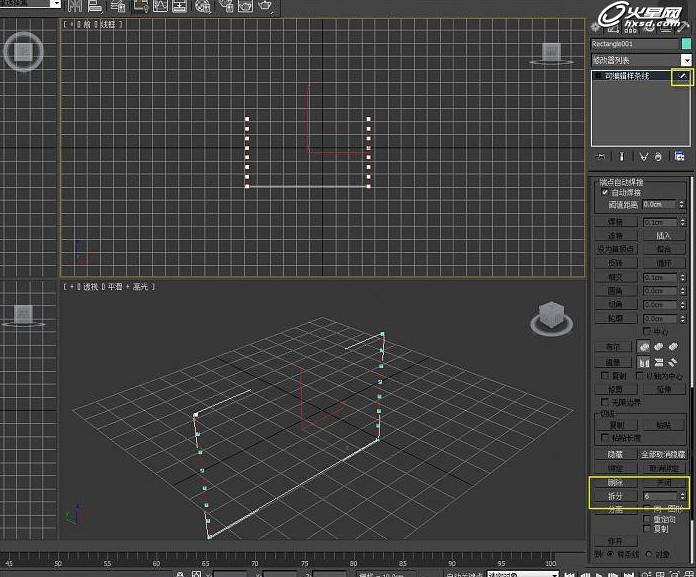Open the perspective viewport shading label menu
Viewport: 696px width, 577px height.
pyautogui.click(x=127, y=287)
